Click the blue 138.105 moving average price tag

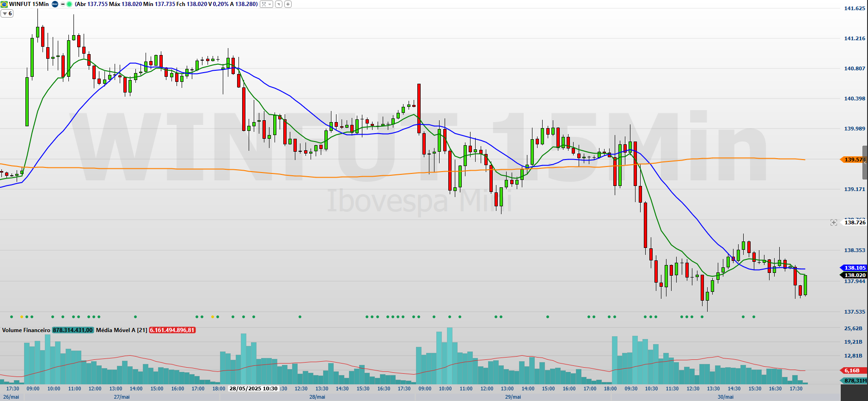(854, 268)
